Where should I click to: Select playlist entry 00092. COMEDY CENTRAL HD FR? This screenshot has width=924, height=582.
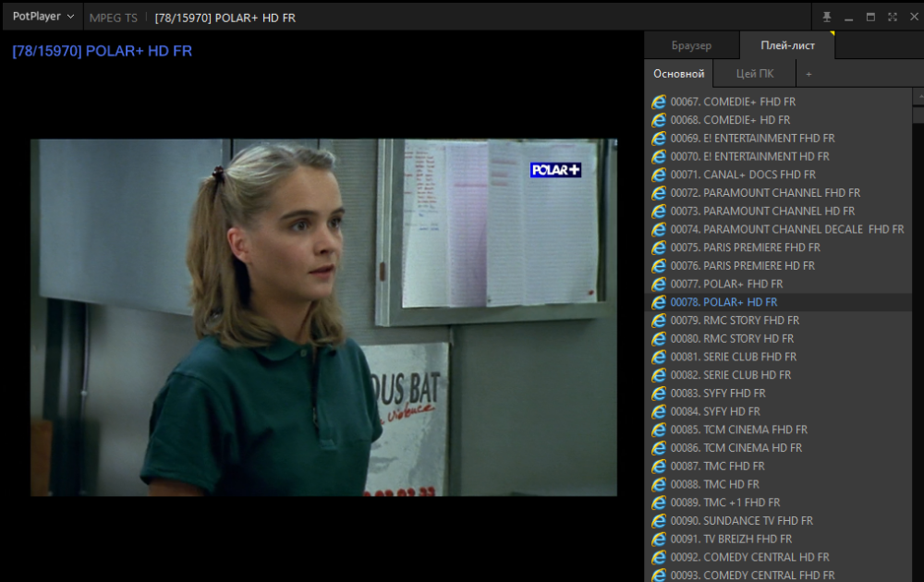pos(778,558)
